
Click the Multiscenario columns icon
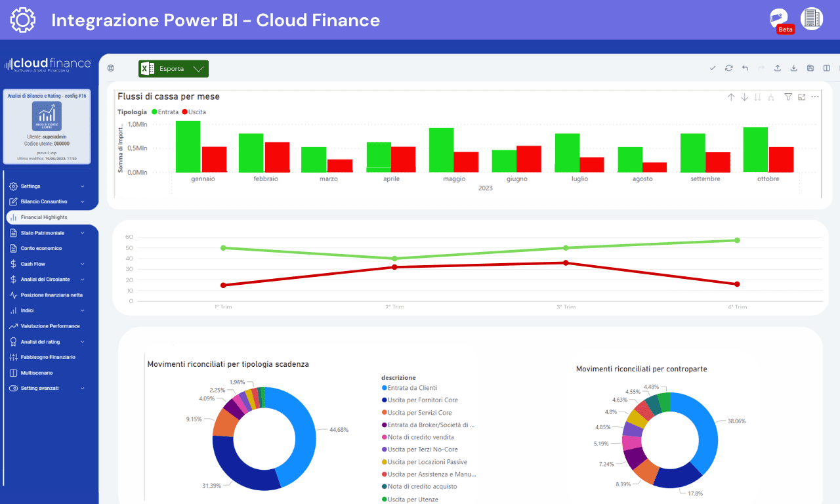pos(13,373)
